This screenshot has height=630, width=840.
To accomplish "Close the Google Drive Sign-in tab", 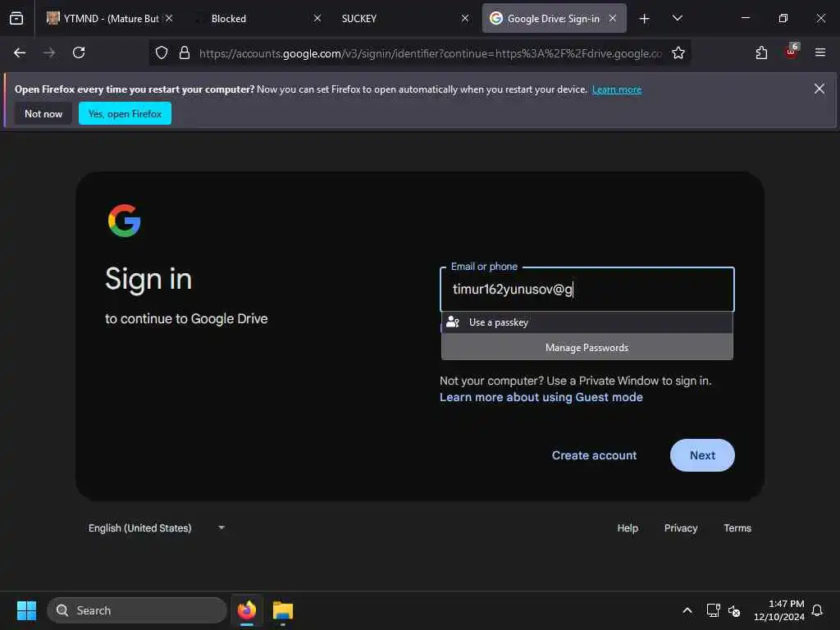I will 613,18.
